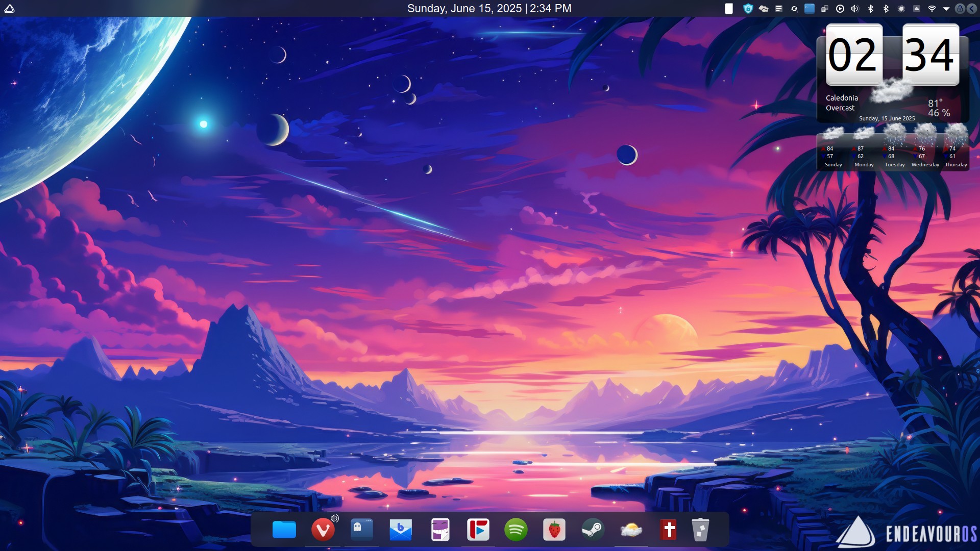Open the ghost terminal in the dock

(362, 530)
